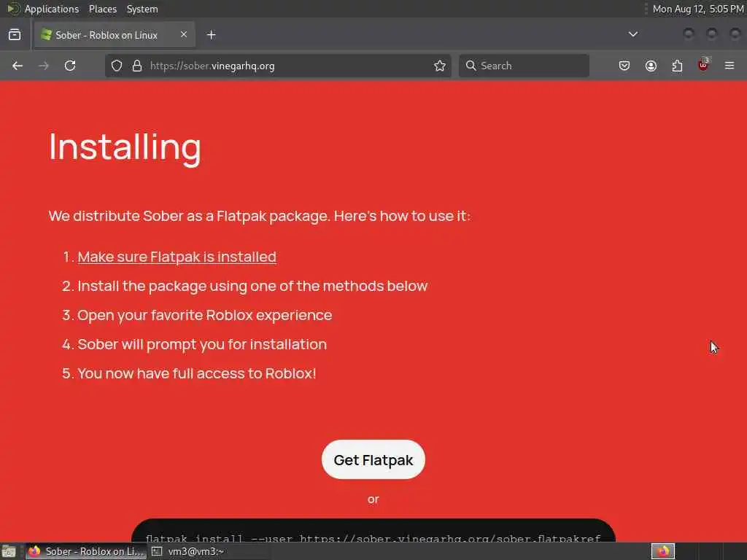747x560 pixels.
Task: Click the site security padlock icon
Action: (137, 66)
